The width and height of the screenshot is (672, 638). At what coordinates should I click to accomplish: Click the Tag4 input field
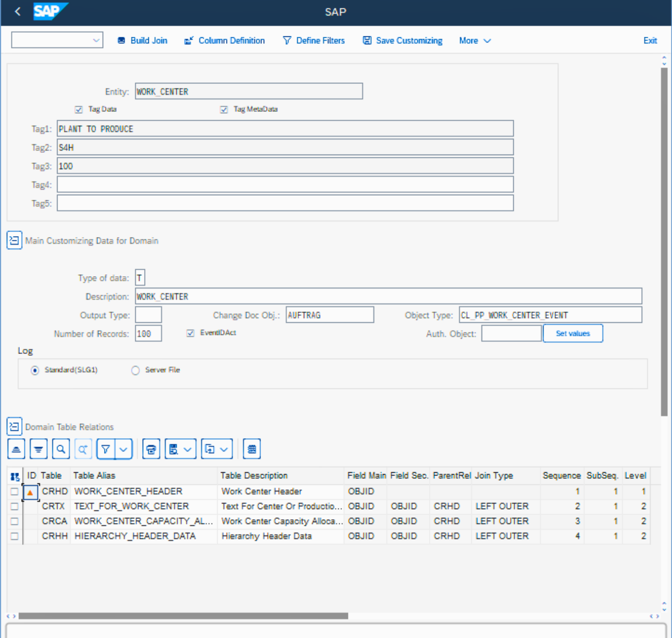click(285, 185)
